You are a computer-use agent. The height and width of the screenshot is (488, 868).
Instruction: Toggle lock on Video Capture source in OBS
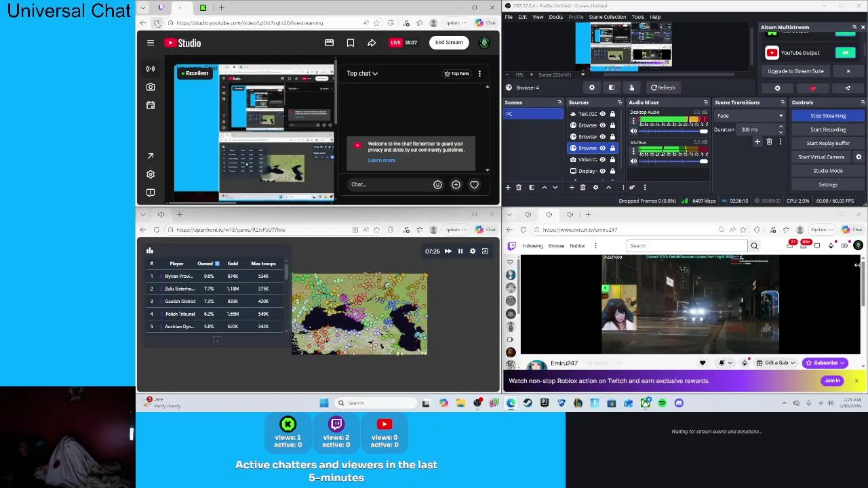[612, 159]
